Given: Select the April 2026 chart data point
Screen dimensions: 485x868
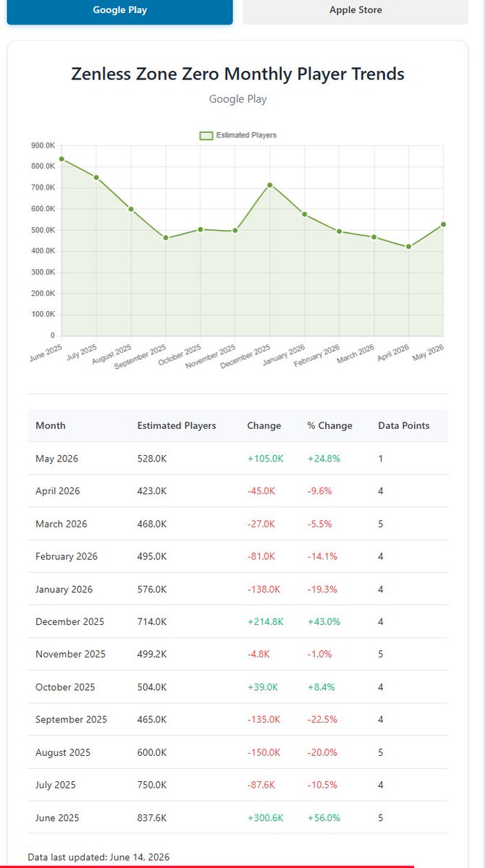Looking at the screenshot, I should point(409,247).
